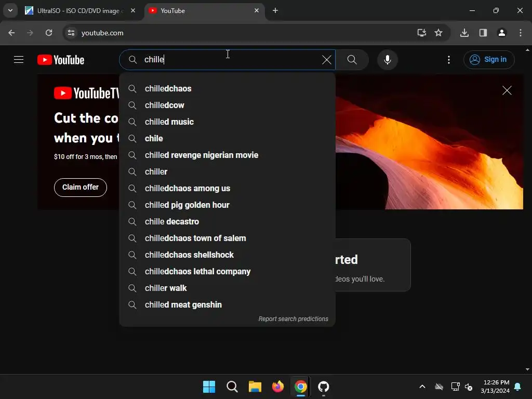Screen dimensions: 532x399
Task: Open YouTube settings three-dot menu
Action: coord(448,60)
